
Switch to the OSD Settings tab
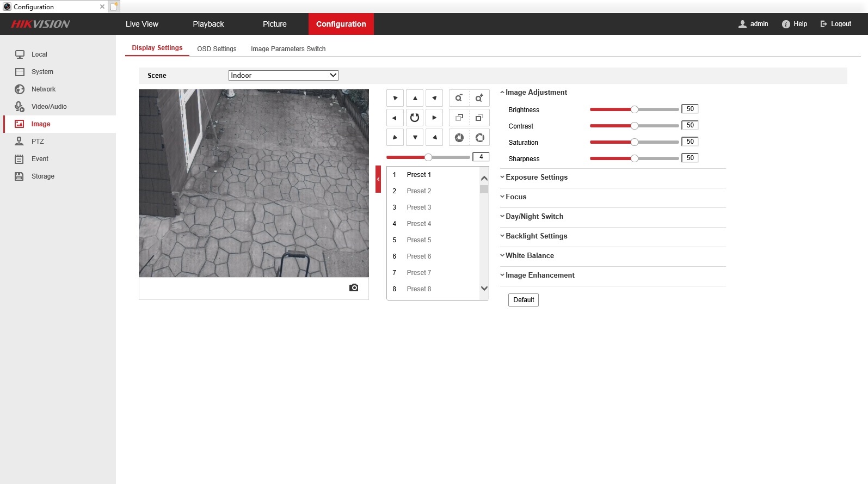[x=217, y=49]
